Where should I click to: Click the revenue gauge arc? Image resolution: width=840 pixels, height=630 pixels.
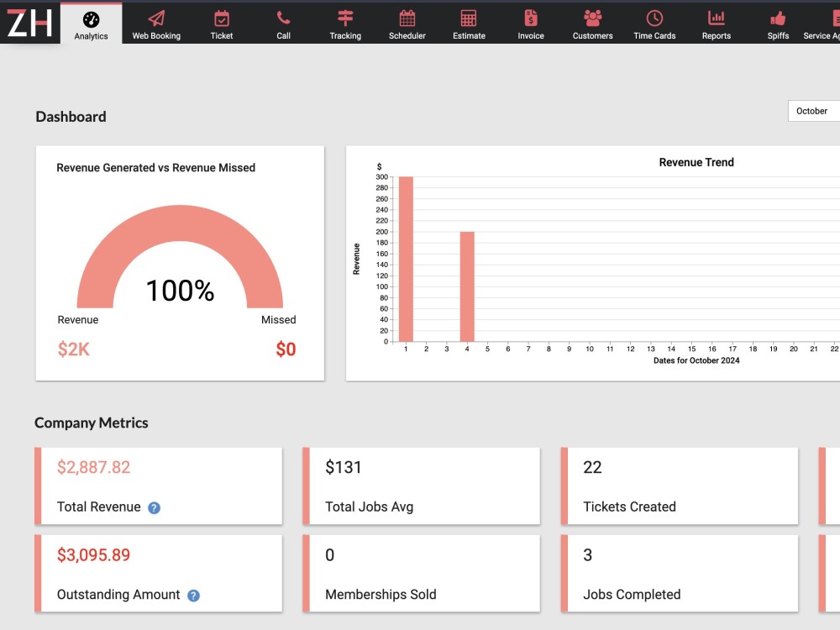click(180, 223)
